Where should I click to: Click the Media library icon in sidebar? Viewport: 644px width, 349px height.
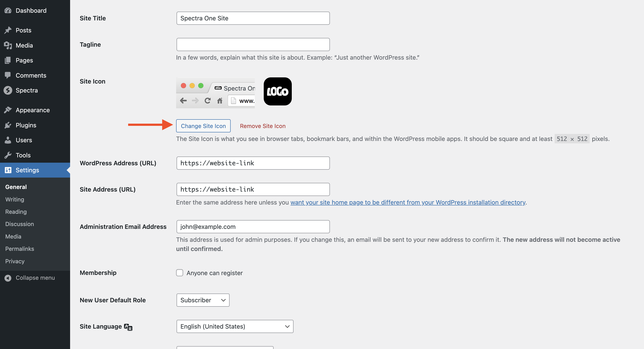click(x=8, y=45)
